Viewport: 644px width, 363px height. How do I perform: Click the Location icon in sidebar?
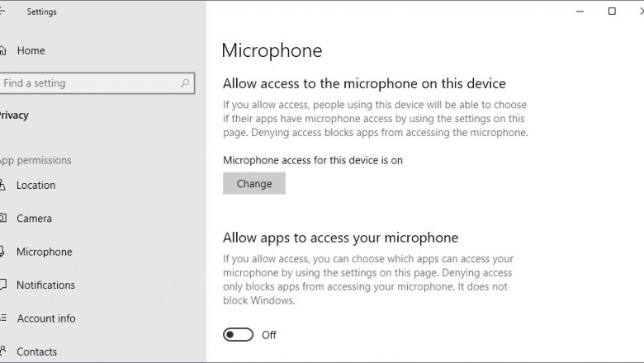(x=2, y=185)
